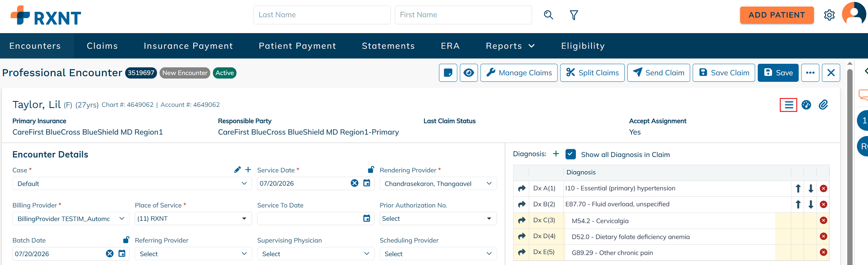Open attachments paperclip icon
868x265 pixels.
(823, 105)
